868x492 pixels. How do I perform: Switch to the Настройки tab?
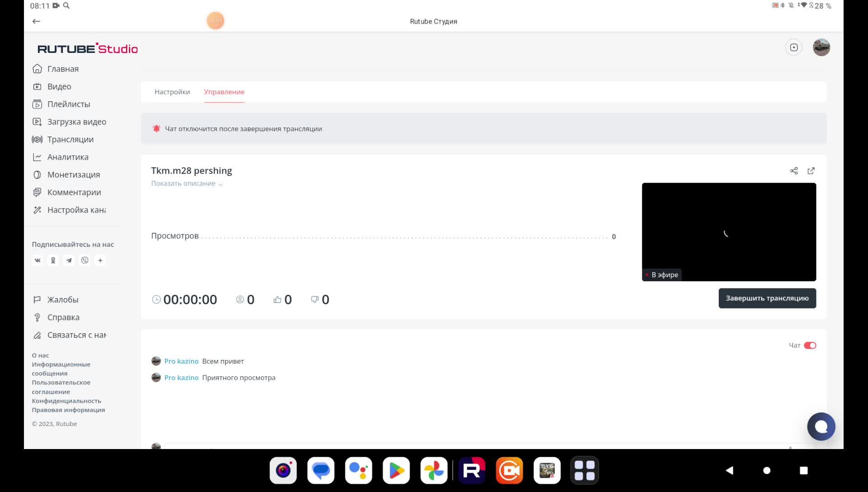(172, 92)
